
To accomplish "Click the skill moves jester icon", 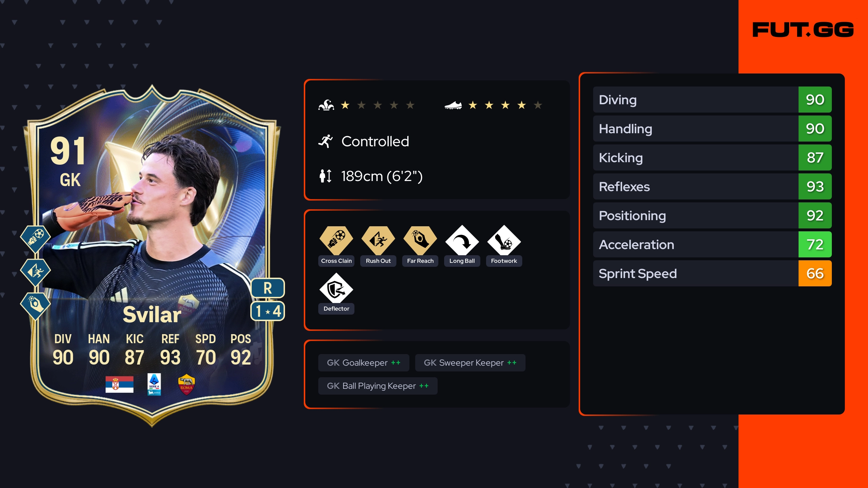I will coord(326,105).
